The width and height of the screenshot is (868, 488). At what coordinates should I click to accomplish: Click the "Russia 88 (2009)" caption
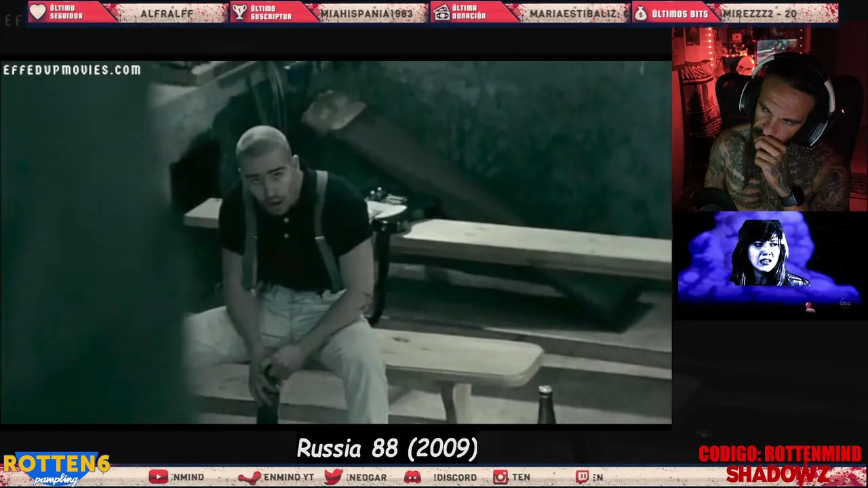click(x=387, y=448)
